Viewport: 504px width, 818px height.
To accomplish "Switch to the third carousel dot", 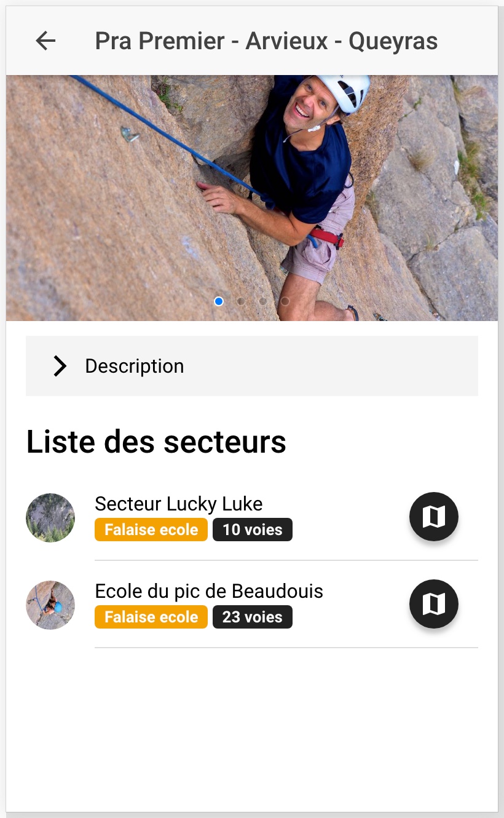I will [x=263, y=301].
